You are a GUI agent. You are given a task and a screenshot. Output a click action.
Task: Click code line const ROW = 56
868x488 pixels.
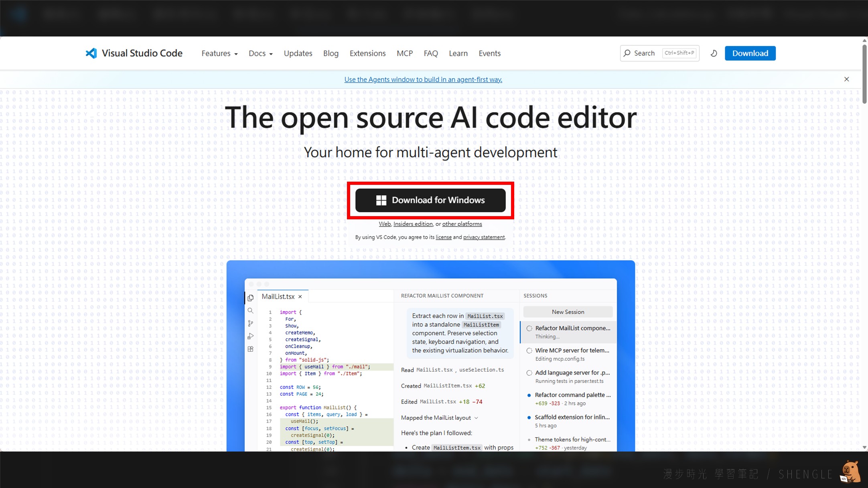[300, 387]
